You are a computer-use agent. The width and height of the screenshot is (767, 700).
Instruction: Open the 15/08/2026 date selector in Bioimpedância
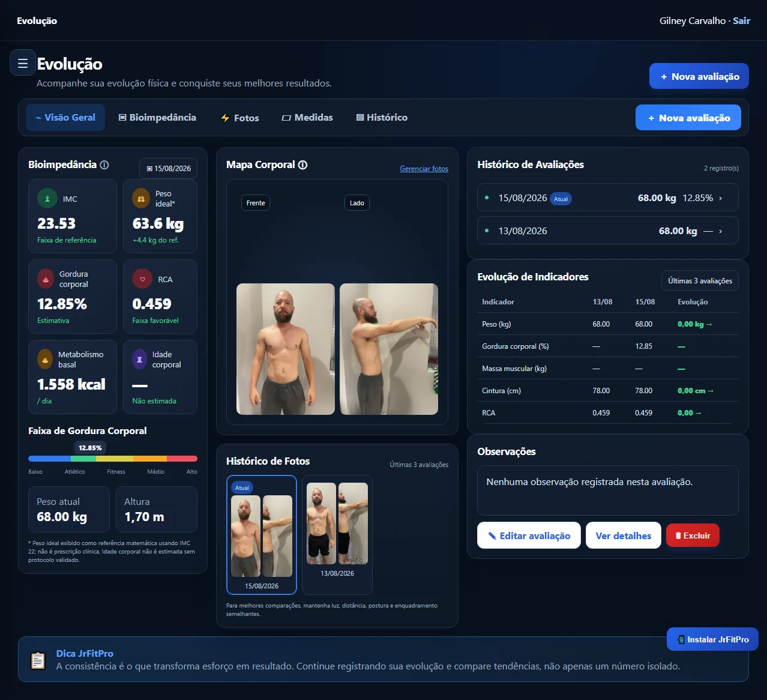coord(169,169)
